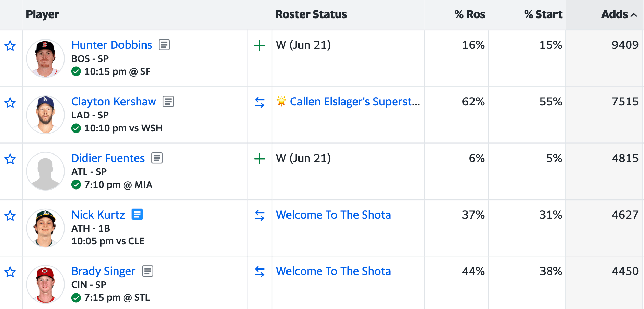Open Nick Kurtz's blue player note
The width and height of the screenshot is (644, 309).
click(137, 215)
